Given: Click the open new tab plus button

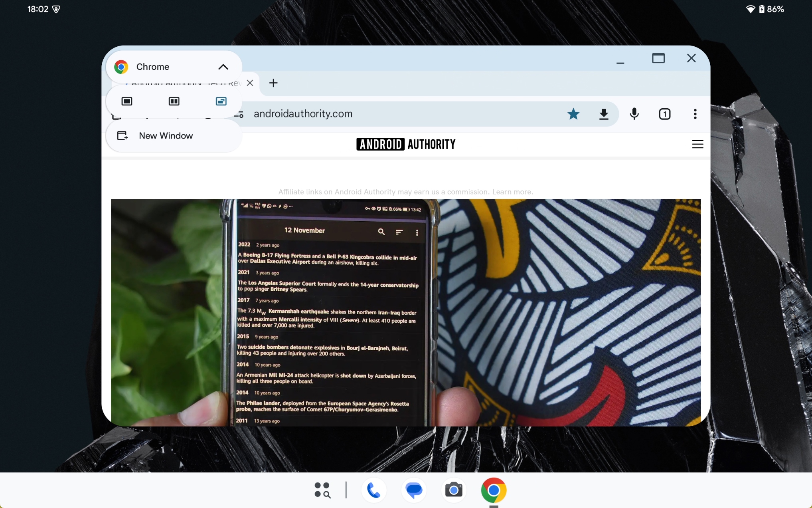Looking at the screenshot, I should tap(273, 83).
